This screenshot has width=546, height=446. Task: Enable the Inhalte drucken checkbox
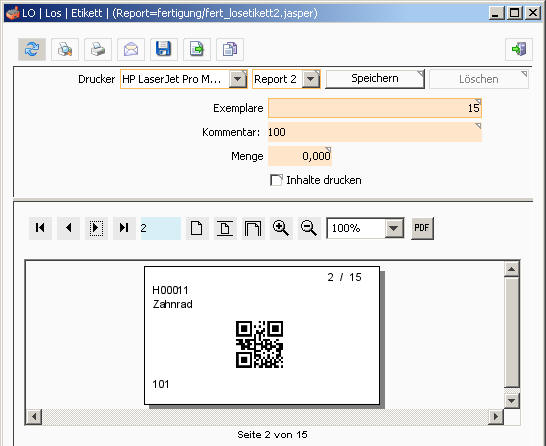point(276,180)
